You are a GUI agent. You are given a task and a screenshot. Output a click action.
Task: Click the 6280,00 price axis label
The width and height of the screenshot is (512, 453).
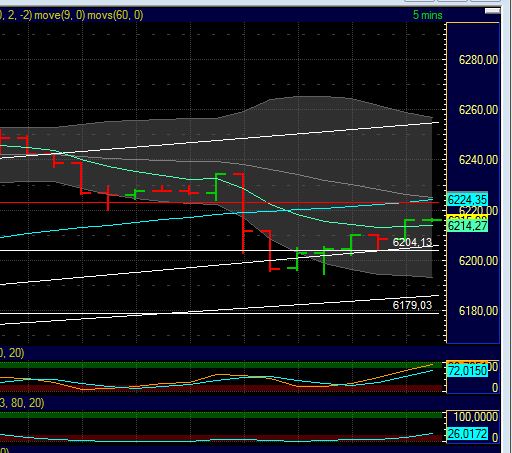(478, 60)
